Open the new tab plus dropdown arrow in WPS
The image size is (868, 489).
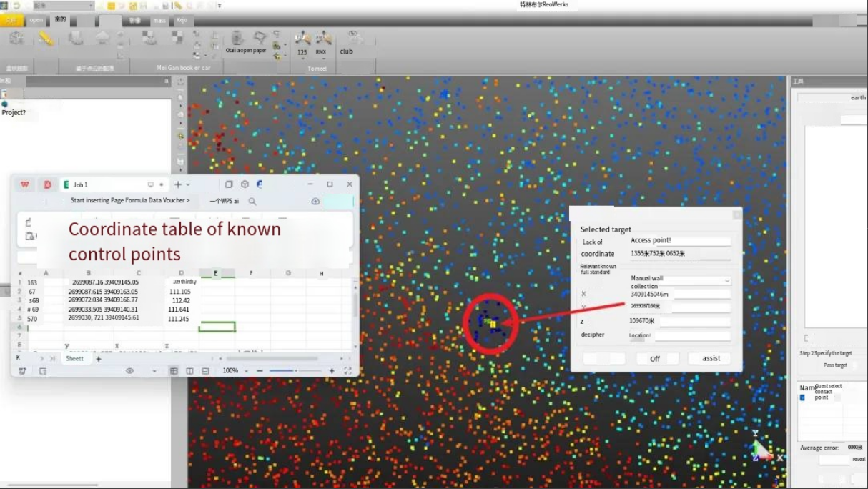(x=188, y=184)
